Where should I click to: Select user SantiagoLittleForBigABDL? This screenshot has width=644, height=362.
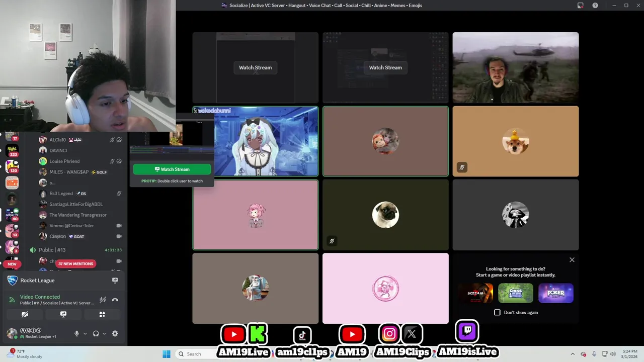[x=80, y=204]
